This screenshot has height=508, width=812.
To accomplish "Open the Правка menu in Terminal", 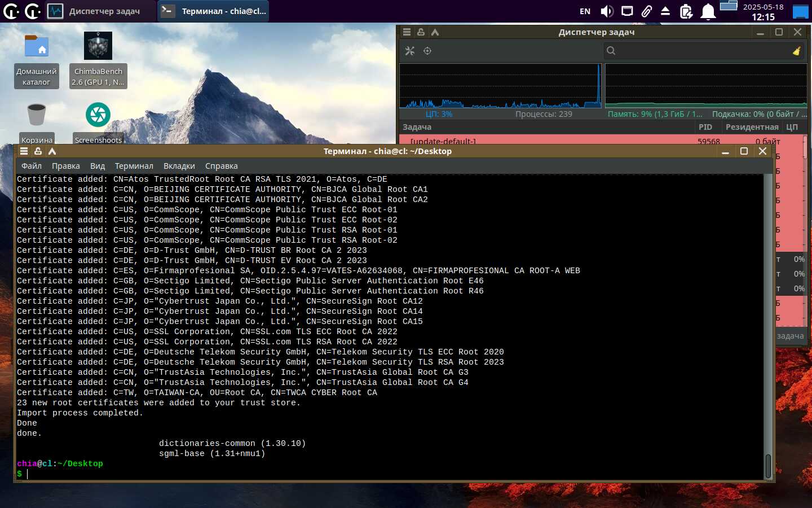I will tap(66, 166).
